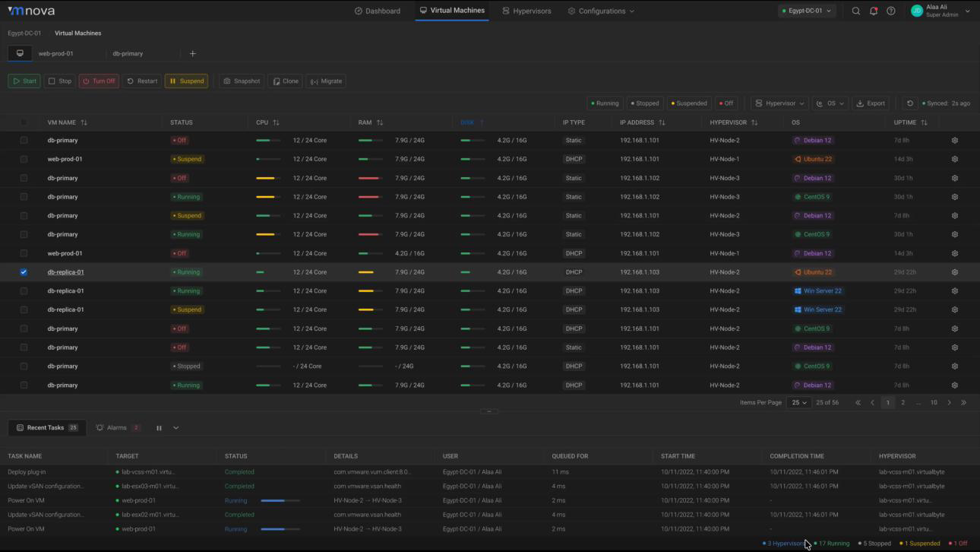Sort by VM NAME column arrows
The height and width of the screenshot is (552, 980).
[84, 122]
